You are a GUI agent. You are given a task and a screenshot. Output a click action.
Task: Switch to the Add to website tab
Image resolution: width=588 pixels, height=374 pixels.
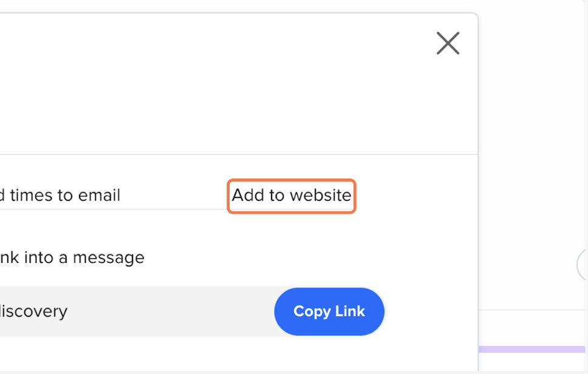pyautogui.click(x=291, y=195)
